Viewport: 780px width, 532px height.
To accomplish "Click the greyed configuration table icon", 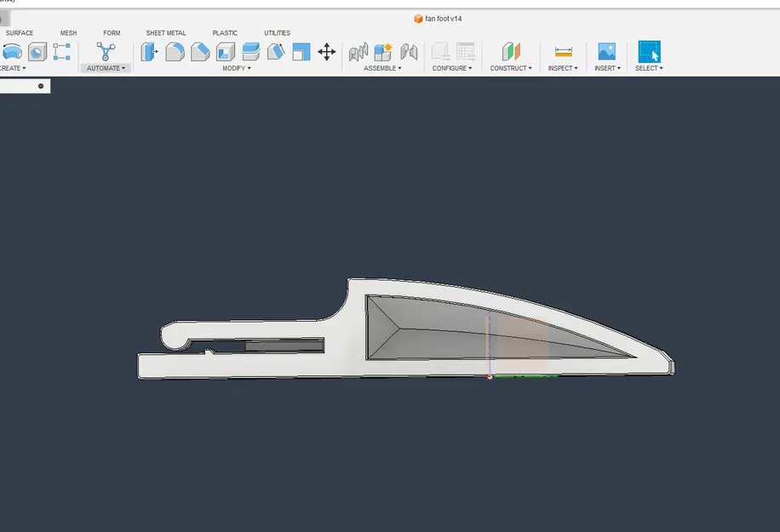I will click(466, 52).
